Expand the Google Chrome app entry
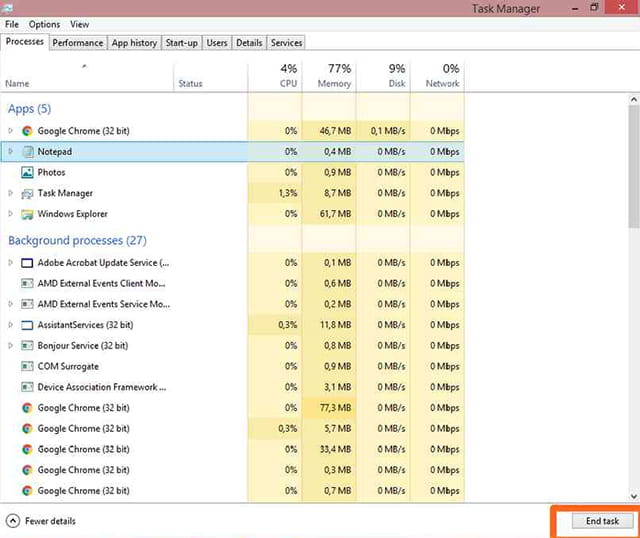 [x=11, y=131]
